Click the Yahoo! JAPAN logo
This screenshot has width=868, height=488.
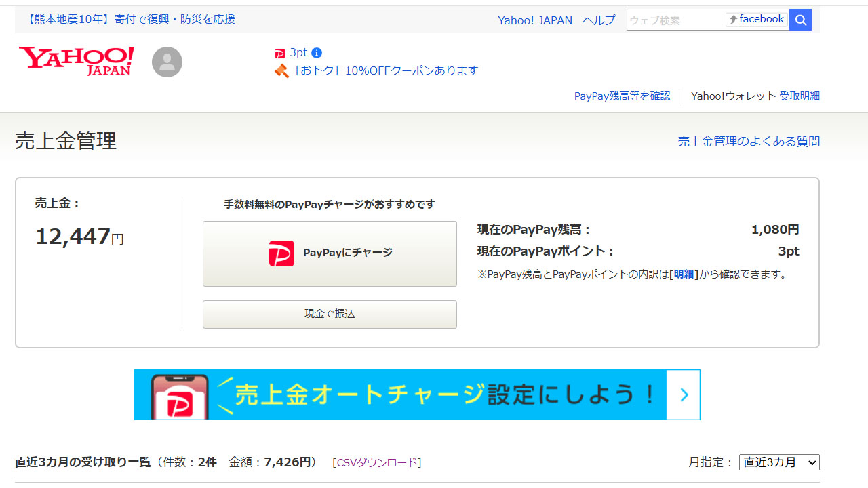click(x=76, y=61)
